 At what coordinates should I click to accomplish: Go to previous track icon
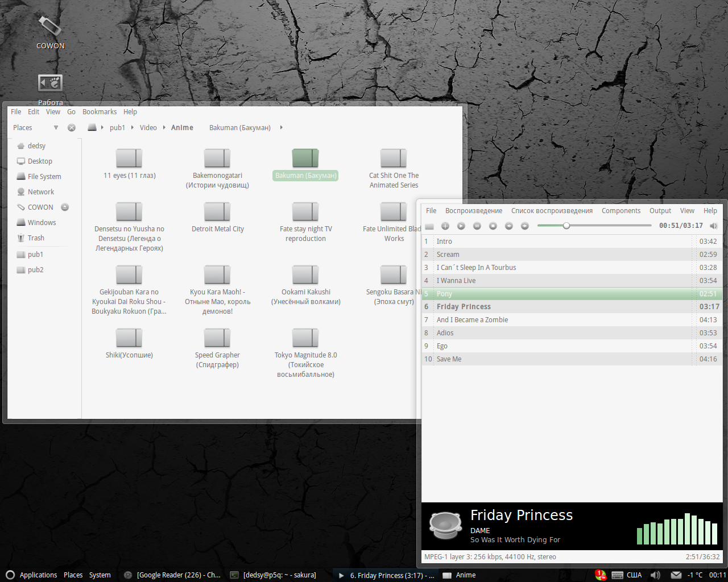[x=509, y=226]
